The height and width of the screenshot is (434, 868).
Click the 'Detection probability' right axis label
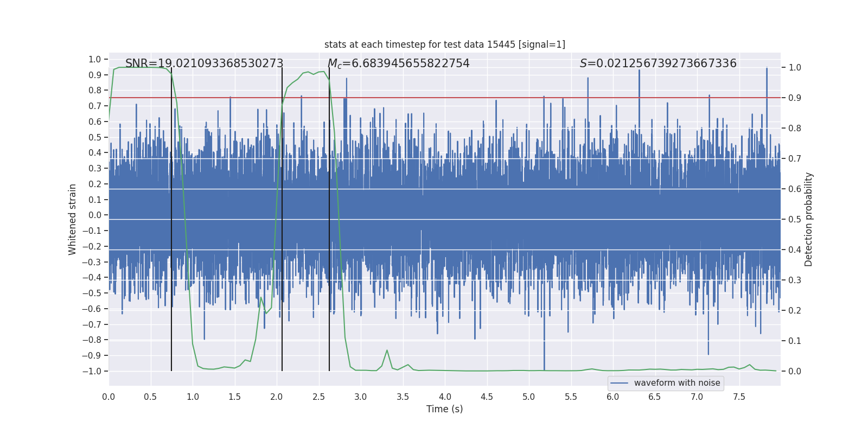point(809,219)
